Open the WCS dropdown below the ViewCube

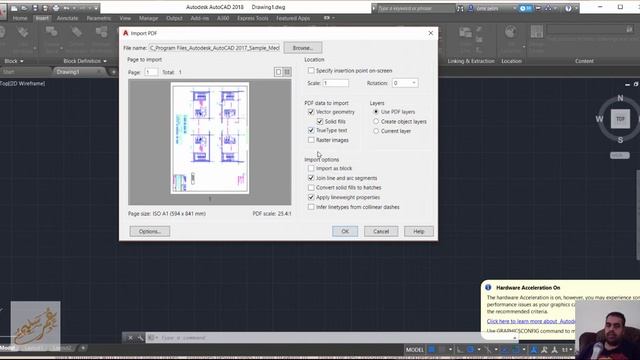620,156
